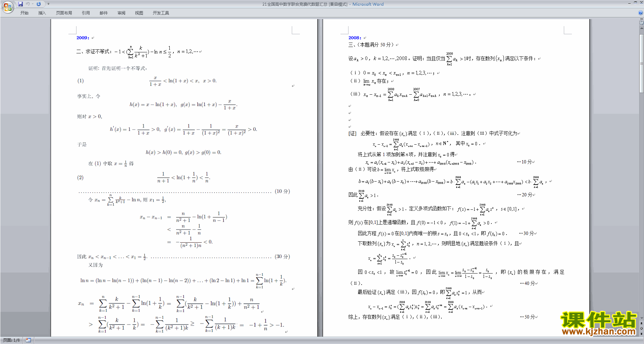This screenshot has height=344, width=644.
Task: Undo the last action
Action: coord(28,4)
